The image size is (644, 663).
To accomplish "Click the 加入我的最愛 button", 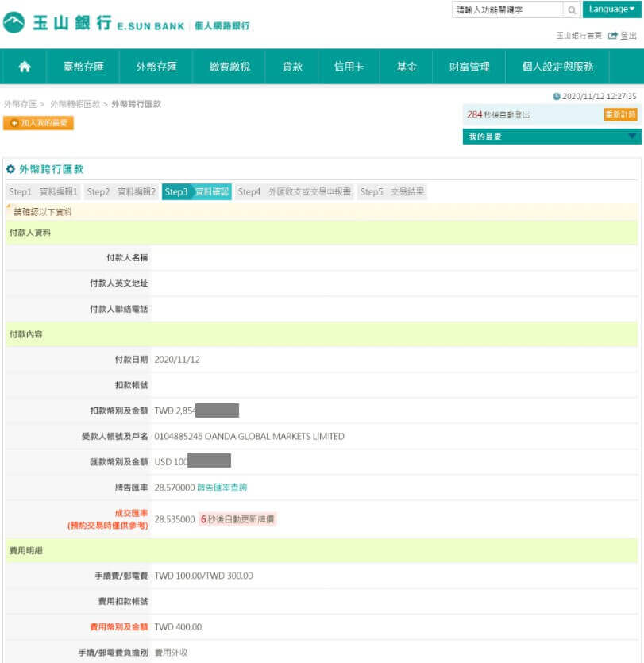I will click(x=38, y=123).
